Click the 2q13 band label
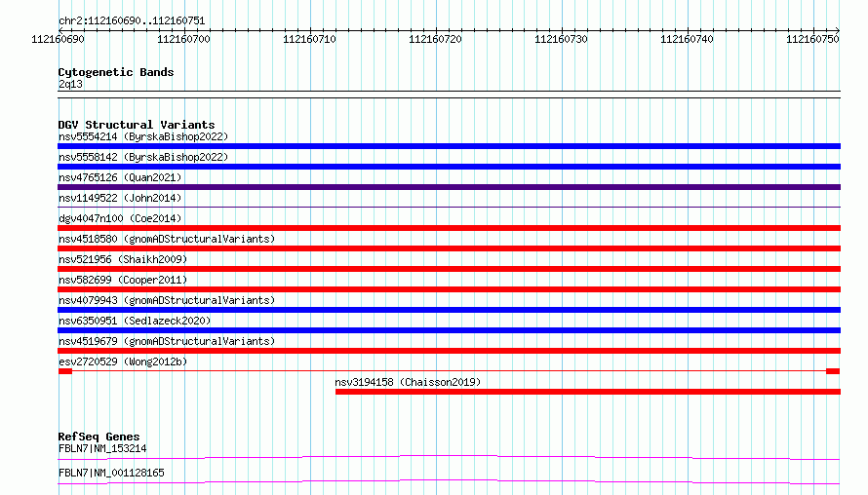Viewport: 868px width, 495px height. click(x=70, y=84)
